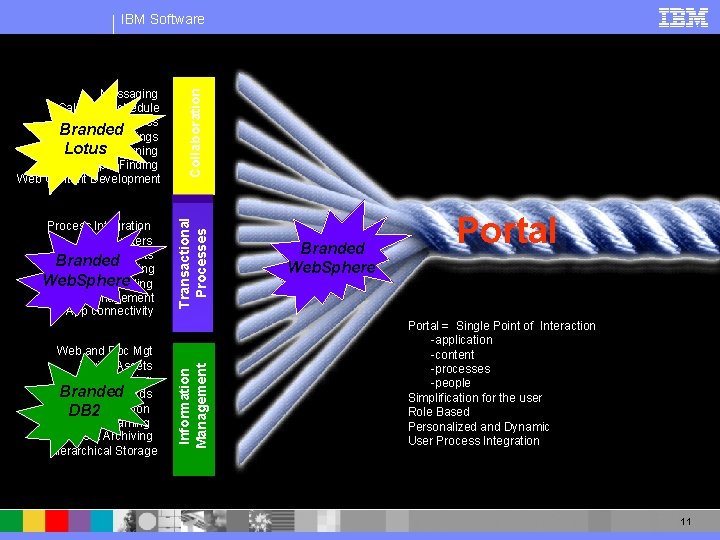Click the flower burst image in footer strip

tap(260, 521)
